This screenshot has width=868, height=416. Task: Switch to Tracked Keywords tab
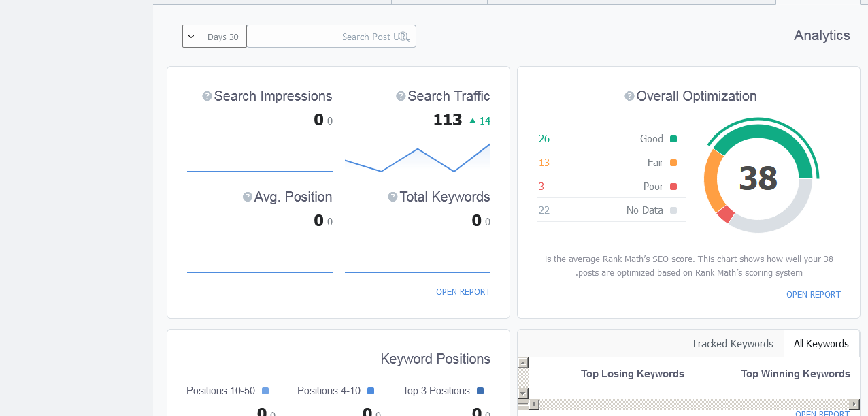pyautogui.click(x=732, y=344)
